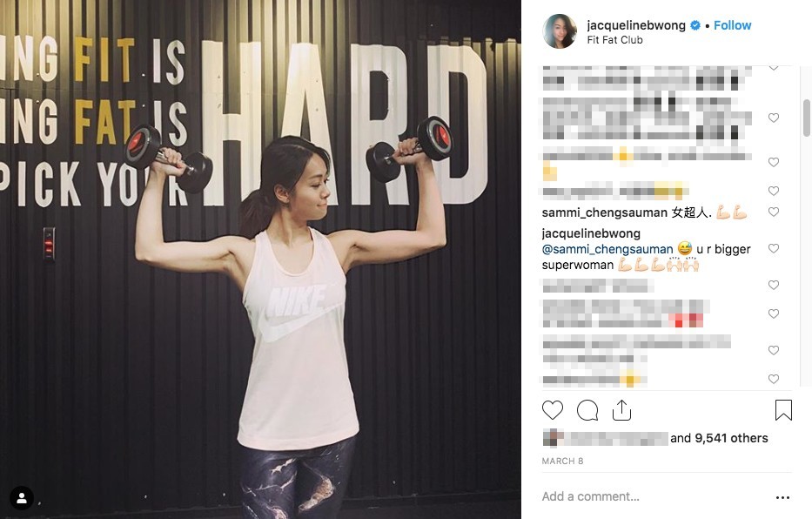Open the jacquelinebwong profile avatar
The image size is (812, 519).
click(560, 31)
